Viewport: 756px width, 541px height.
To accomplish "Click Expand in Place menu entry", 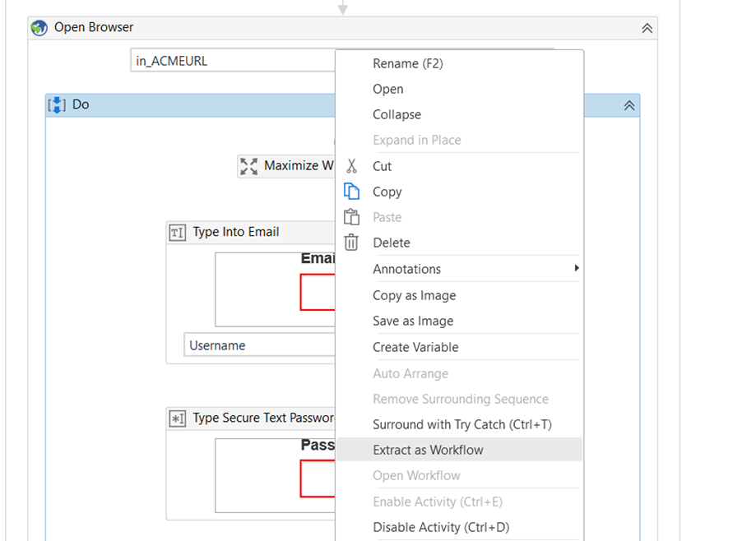I will point(460,141).
